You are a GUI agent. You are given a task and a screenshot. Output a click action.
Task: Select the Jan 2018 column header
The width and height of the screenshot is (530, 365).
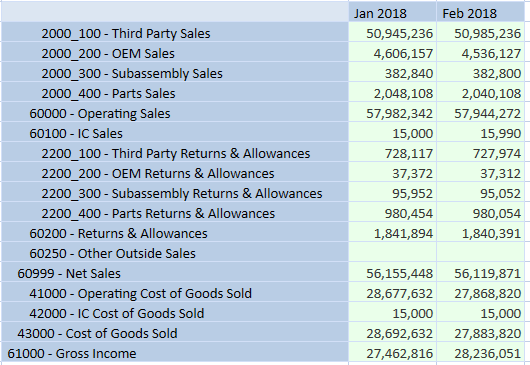coord(392,12)
